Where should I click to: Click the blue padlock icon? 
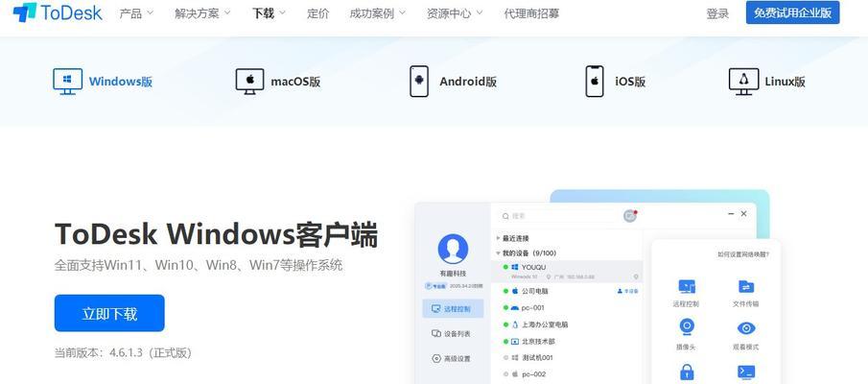click(687, 372)
